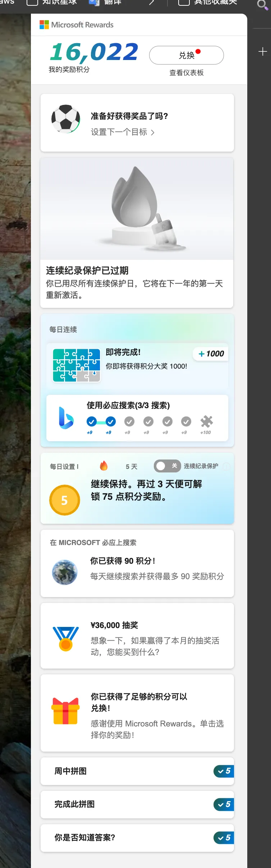Open the 周中拼图 activity row
Image resolution: width=271 pixels, height=868 pixels.
coord(137,771)
